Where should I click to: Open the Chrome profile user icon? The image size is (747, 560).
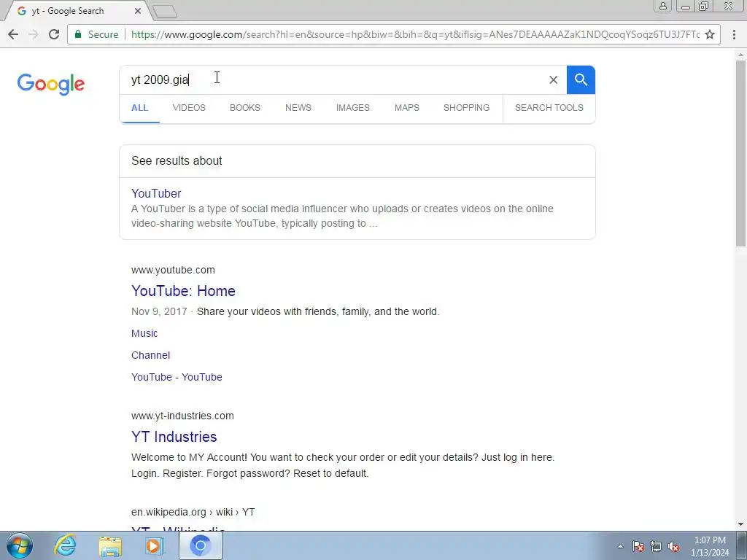[662, 6]
